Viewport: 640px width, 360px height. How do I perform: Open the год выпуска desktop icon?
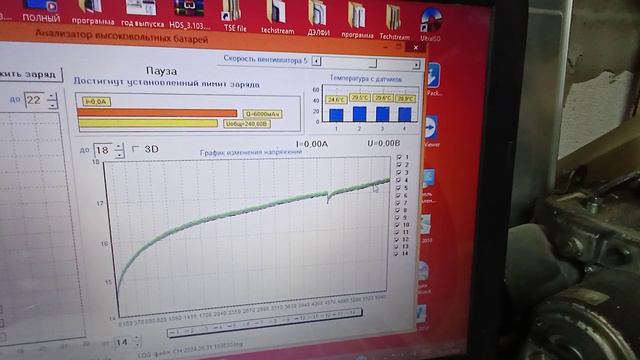tap(142, 13)
